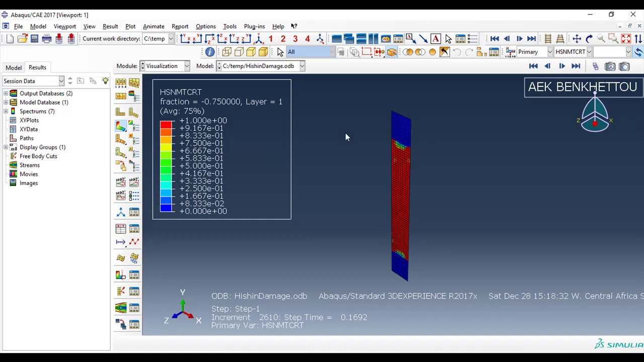
Task: Jump to last frame in top toolbar
Action: click(x=531, y=39)
